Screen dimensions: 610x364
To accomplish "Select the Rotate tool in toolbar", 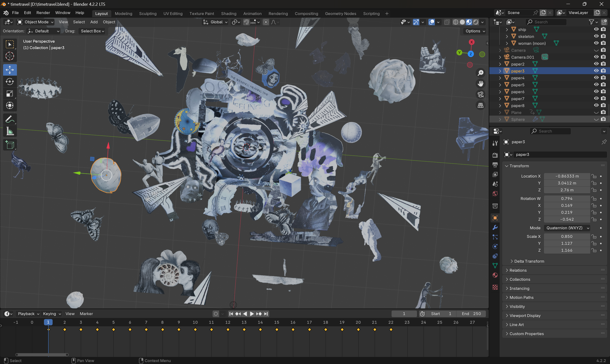I will (x=10, y=82).
